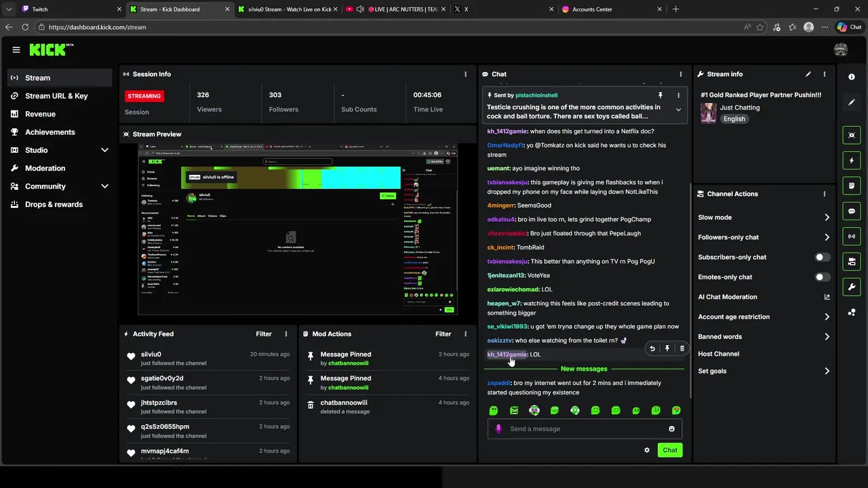Open Stream URL & Key page

coord(60,96)
